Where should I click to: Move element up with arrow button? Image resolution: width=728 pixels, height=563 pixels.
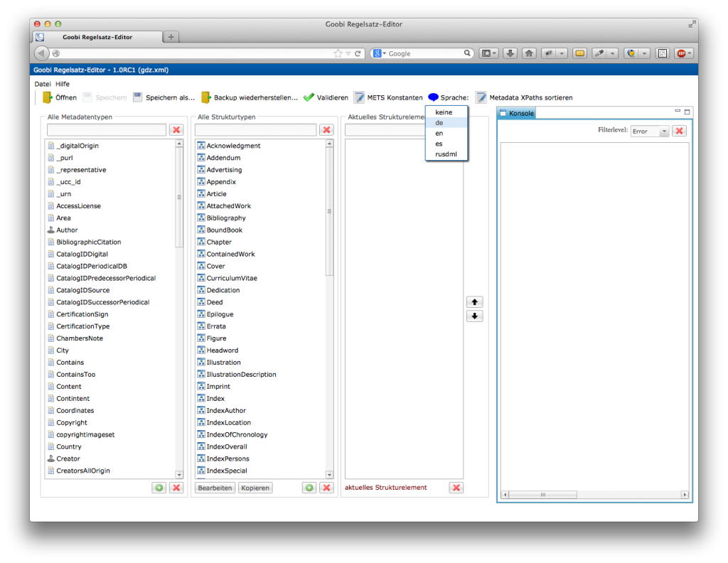[474, 302]
